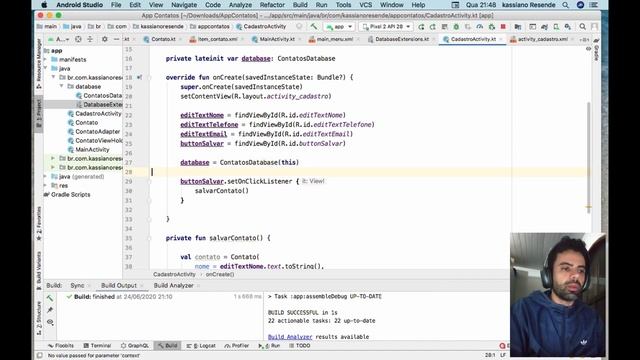
Task: Open Search Everywhere magnifier in the toolbar
Action: (x=582, y=27)
